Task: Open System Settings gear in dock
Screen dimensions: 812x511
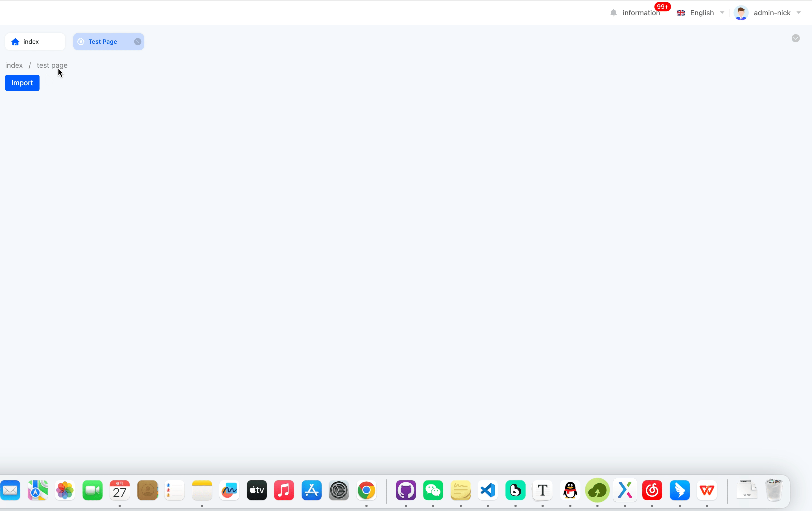Action: [339, 490]
